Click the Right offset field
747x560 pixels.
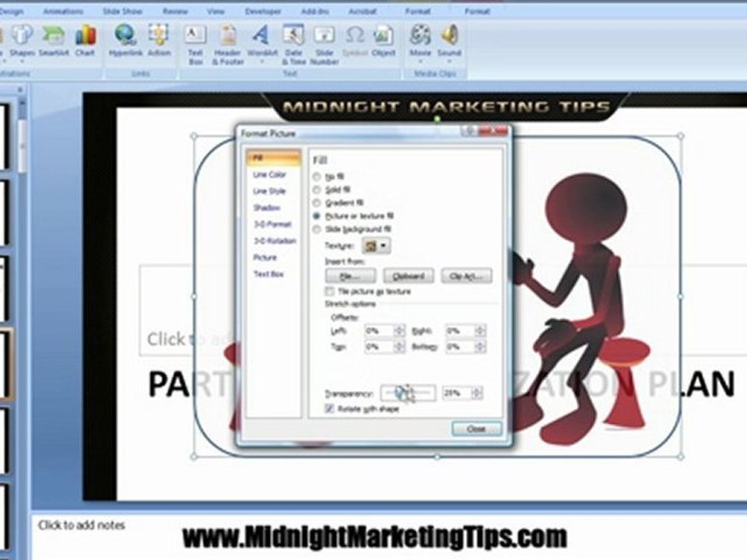460,331
